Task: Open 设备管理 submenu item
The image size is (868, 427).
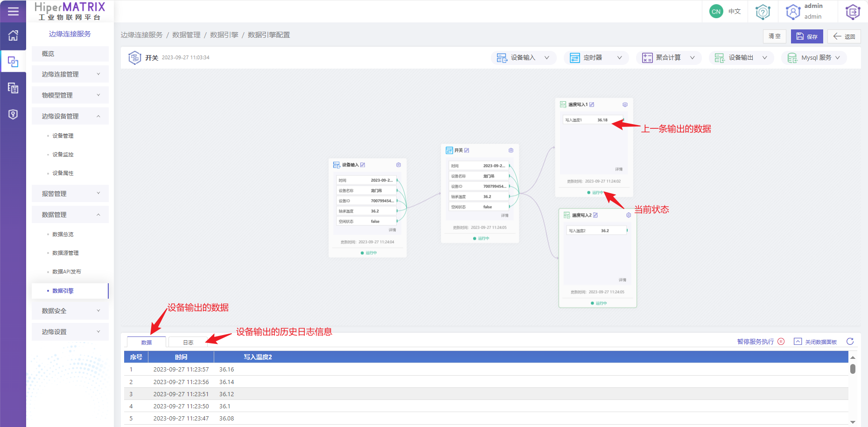Action: click(x=63, y=136)
